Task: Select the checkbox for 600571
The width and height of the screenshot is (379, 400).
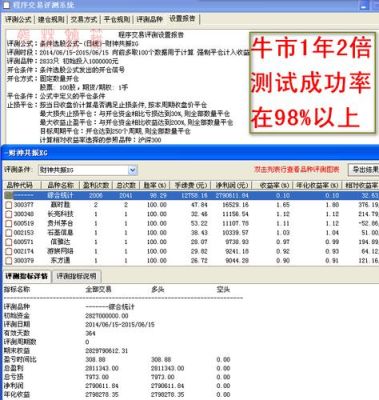Action: tap(9, 242)
